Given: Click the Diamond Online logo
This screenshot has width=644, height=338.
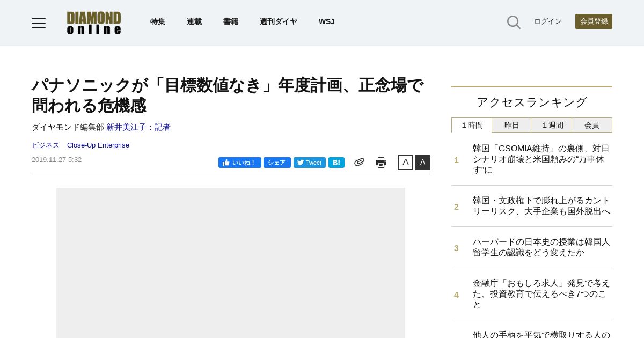Looking at the screenshot, I should [x=94, y=23].
